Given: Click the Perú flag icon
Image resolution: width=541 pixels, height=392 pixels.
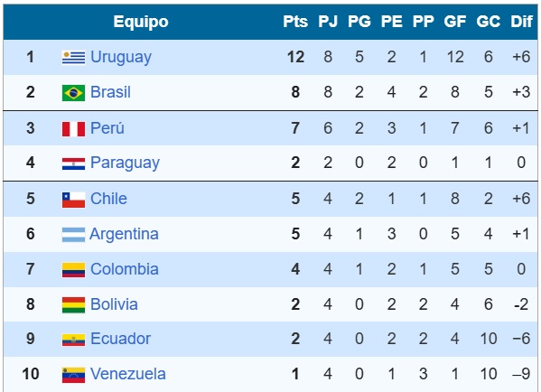Looking at the screenshot, I should [x=73, y=129].
